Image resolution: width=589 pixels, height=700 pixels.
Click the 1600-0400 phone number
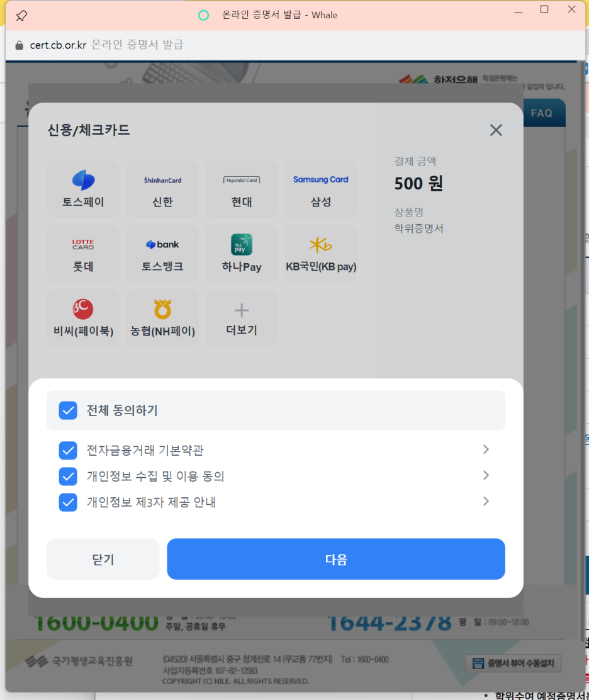tap(96, 623)
